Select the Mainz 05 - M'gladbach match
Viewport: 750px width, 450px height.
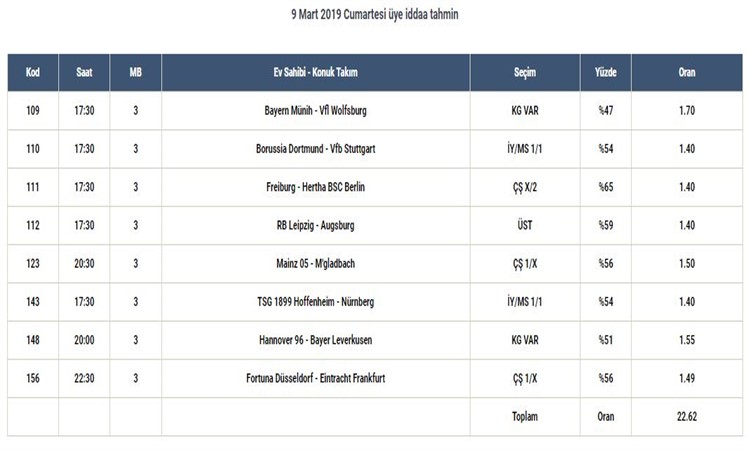(316, 263)
